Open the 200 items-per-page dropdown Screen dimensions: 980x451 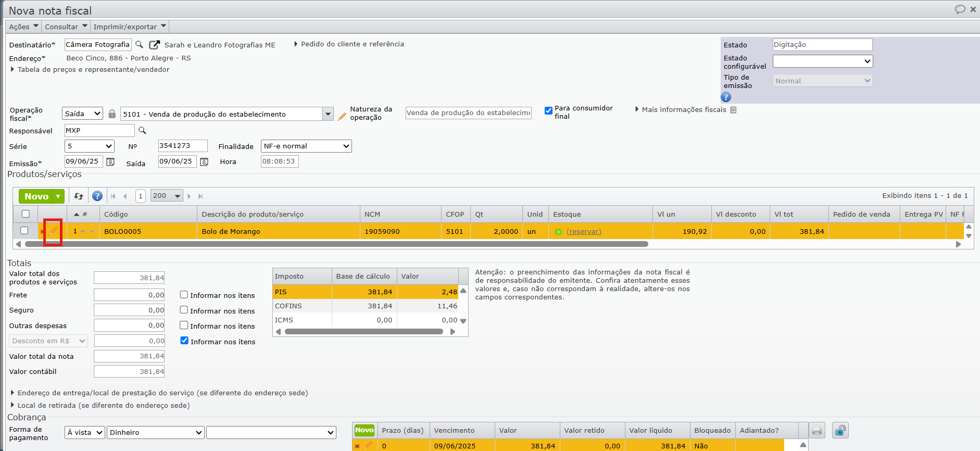coord(167,196)
